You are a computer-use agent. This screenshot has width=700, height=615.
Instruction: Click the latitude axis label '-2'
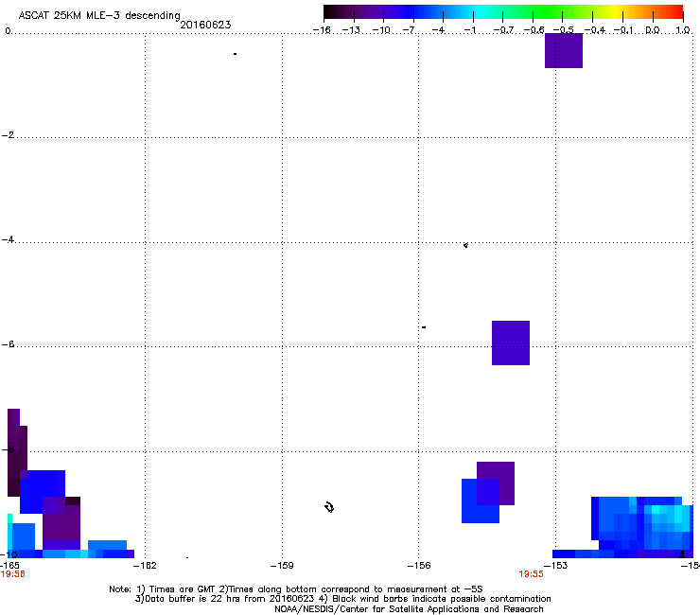click(x=8, y=135)
